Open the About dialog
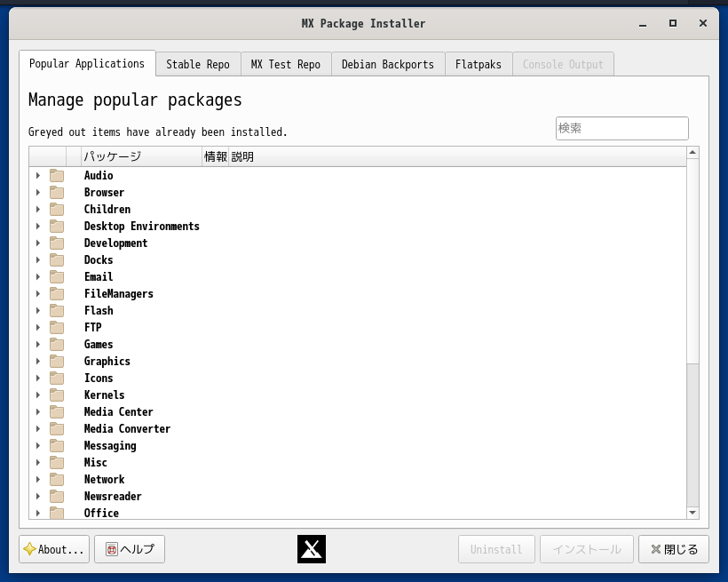 pos(54,549)
